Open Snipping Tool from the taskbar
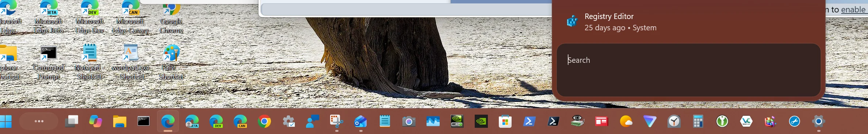This screenshot has width=868, height=134. (336, 121)
